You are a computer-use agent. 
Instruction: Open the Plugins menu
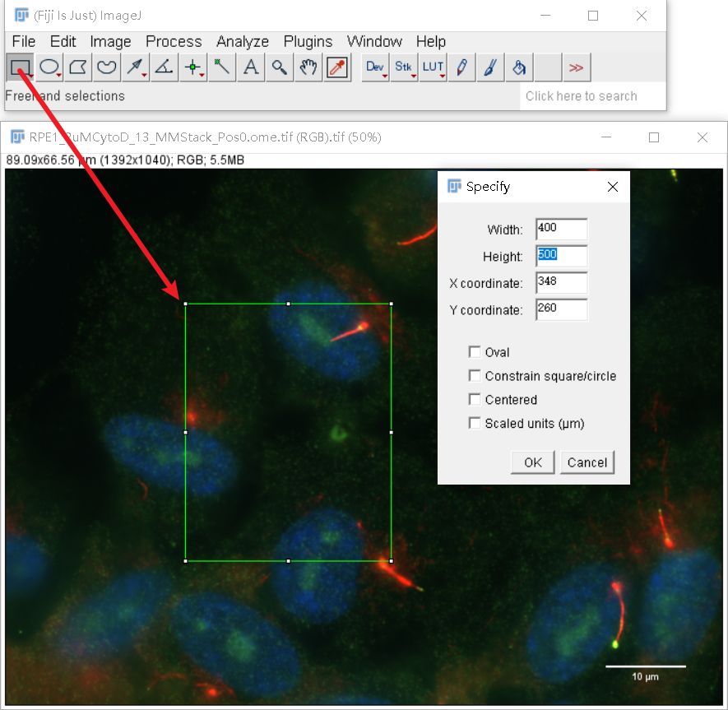(x=308, y=41)
